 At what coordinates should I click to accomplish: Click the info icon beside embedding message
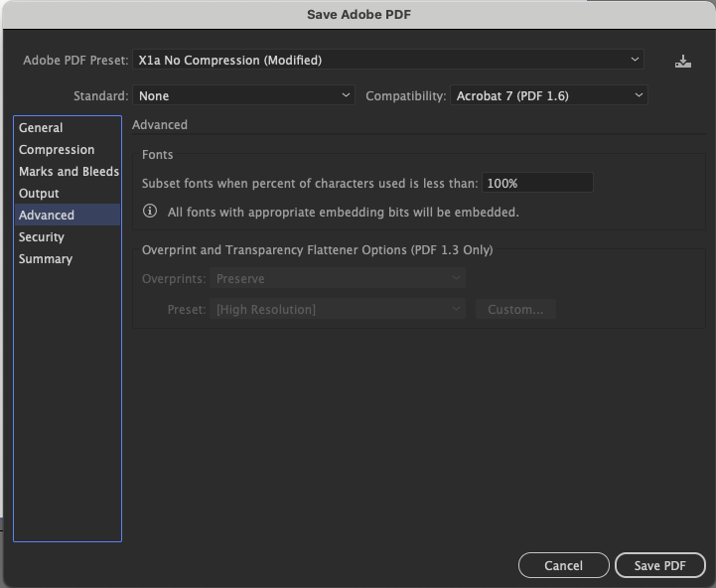(150, 211)
